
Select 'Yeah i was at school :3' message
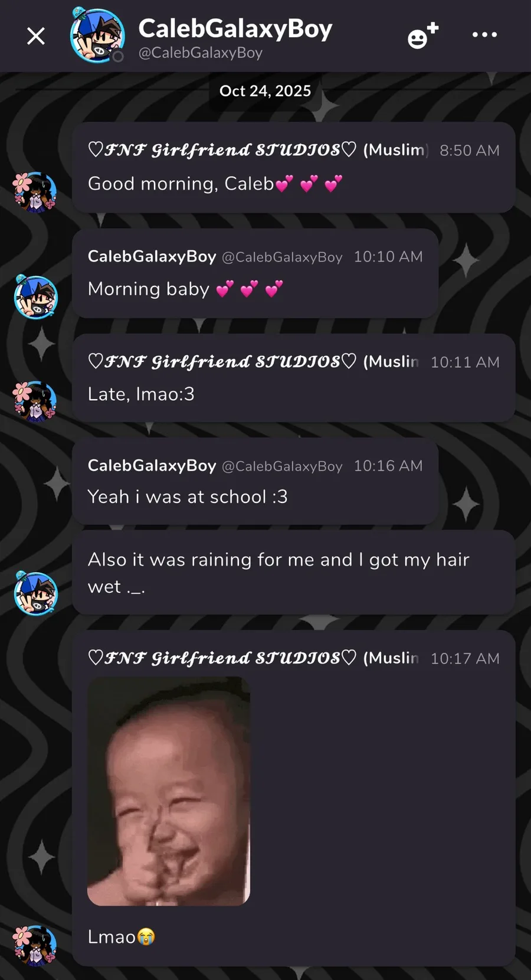[x=255, y=481]
